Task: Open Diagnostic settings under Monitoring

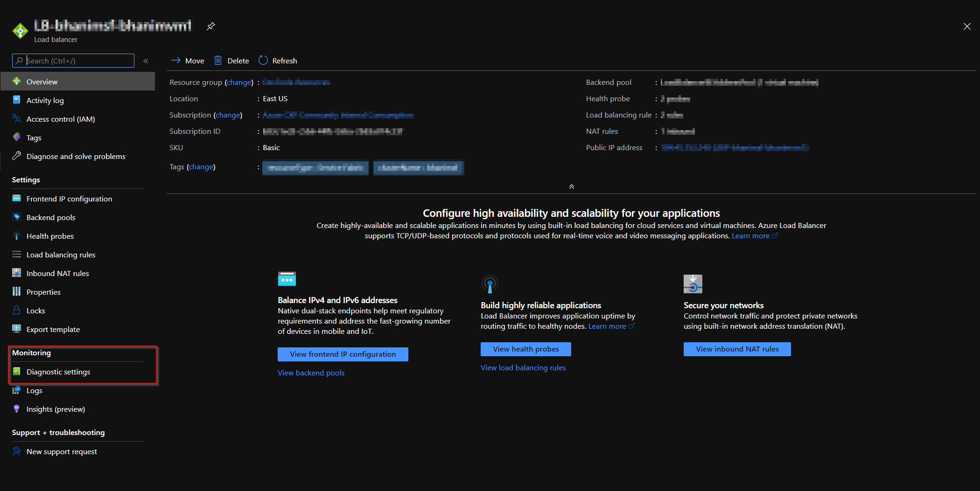Action: (x=58, y=372)
